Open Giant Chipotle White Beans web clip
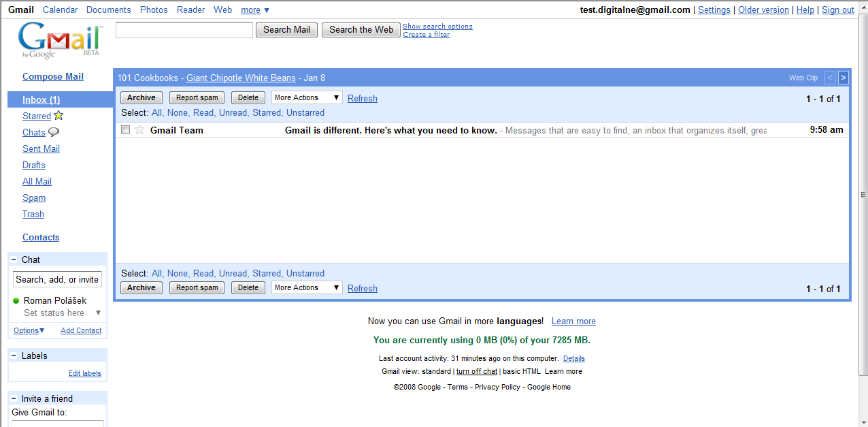Screen dimensions: 868x427 point(241,78)
